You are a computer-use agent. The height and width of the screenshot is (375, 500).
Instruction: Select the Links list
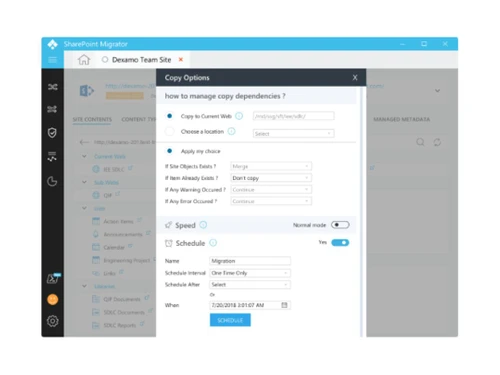tap(109, 273)
